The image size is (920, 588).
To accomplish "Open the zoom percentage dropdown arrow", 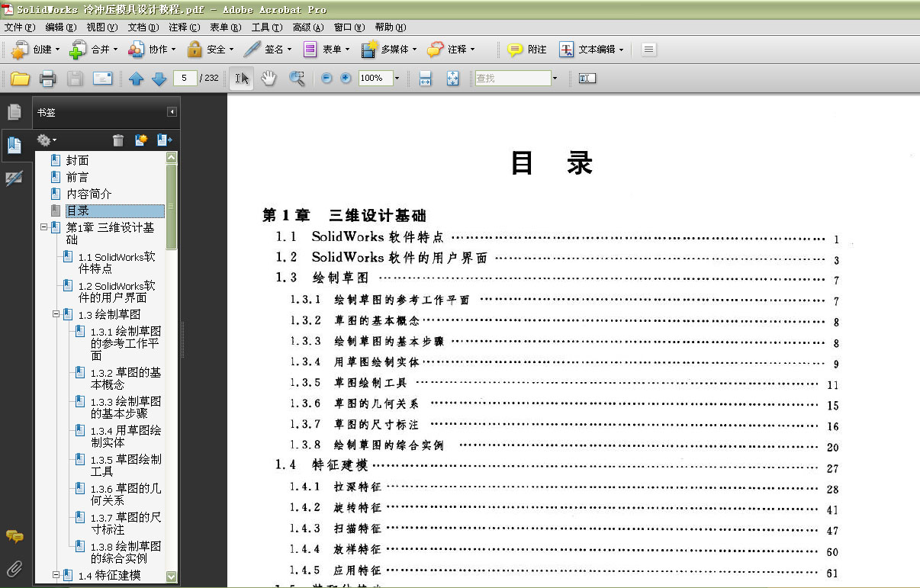I will click(397, 78).
